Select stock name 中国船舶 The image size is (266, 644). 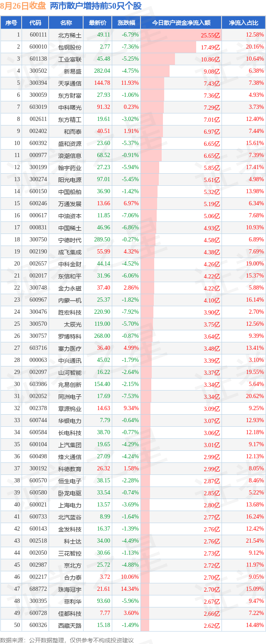70,192
